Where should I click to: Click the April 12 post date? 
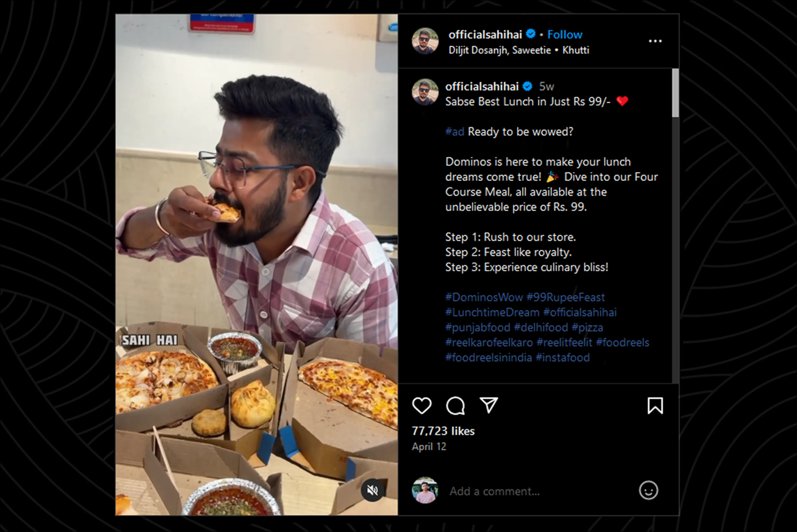tap(429, 447)
